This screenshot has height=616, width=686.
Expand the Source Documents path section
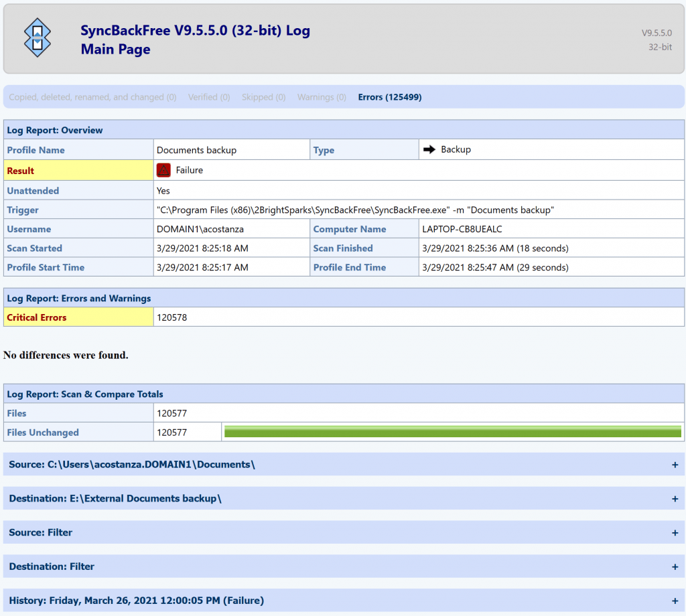[x=344, y=464]
